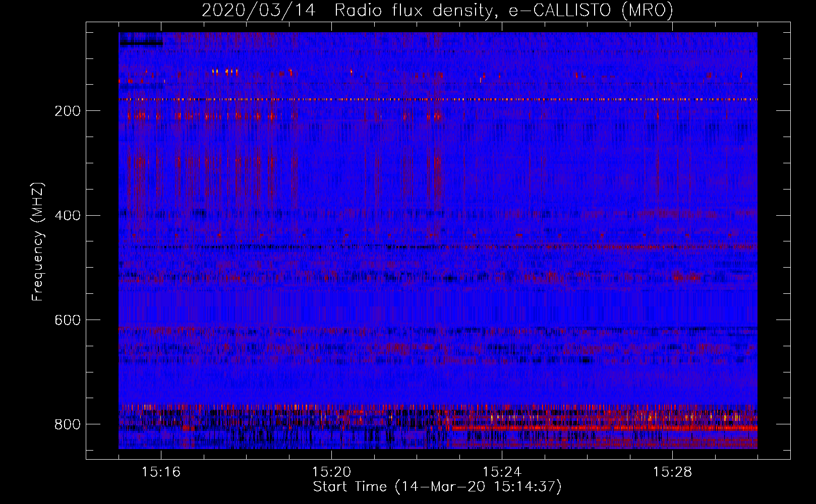Click the 15:28 time tick label
The height and width of the screenshot is (504, 816).
point(672,472)
